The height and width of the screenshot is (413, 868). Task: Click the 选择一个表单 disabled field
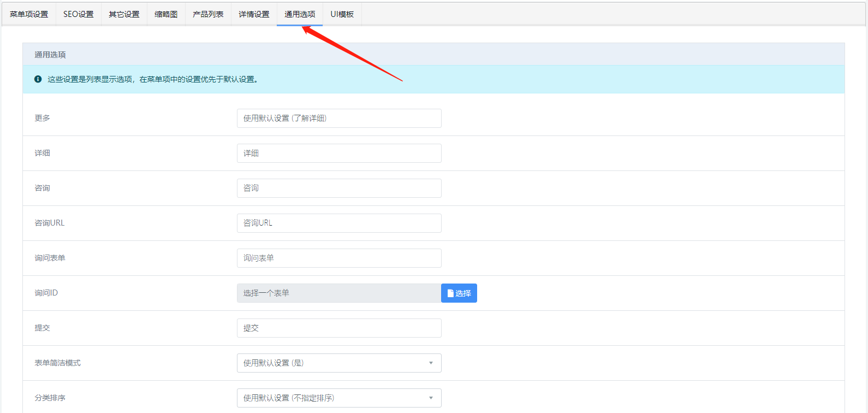[338, 293]
